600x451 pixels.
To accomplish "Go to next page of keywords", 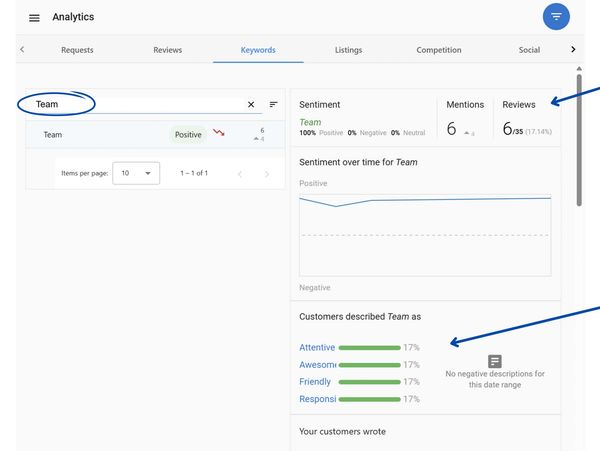I will point(267,174).
